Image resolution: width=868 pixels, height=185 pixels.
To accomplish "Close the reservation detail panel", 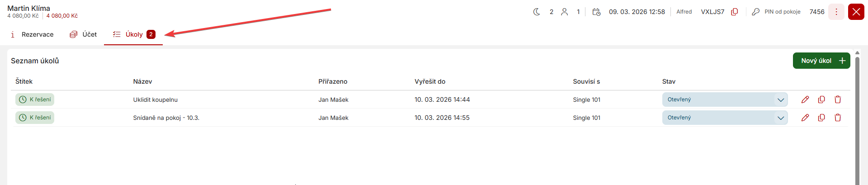I will click(856, 12).
